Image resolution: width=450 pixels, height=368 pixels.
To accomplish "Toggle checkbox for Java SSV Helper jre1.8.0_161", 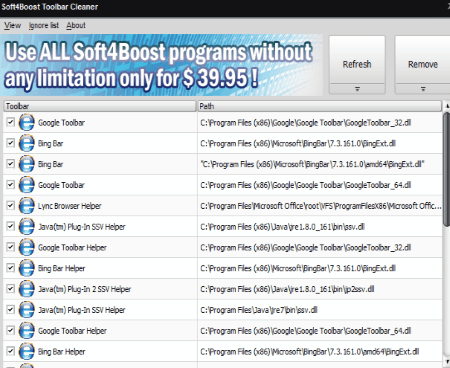I will pos(10,226).
